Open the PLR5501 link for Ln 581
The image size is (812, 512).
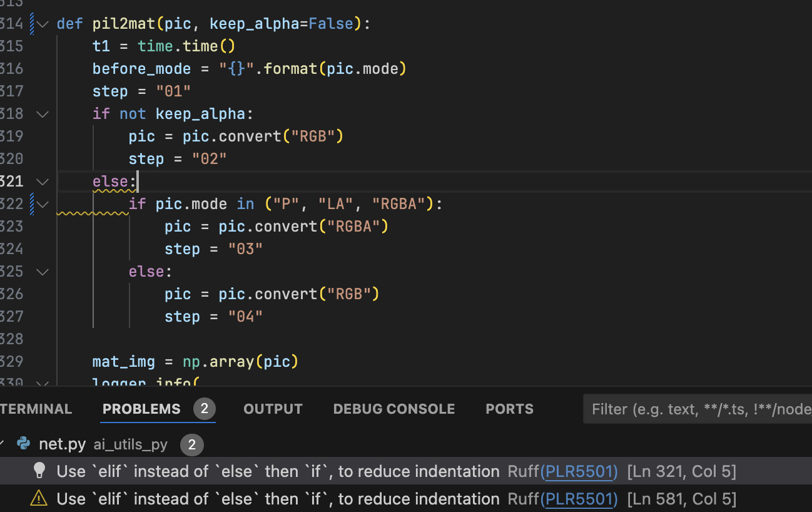click(579, 499)
